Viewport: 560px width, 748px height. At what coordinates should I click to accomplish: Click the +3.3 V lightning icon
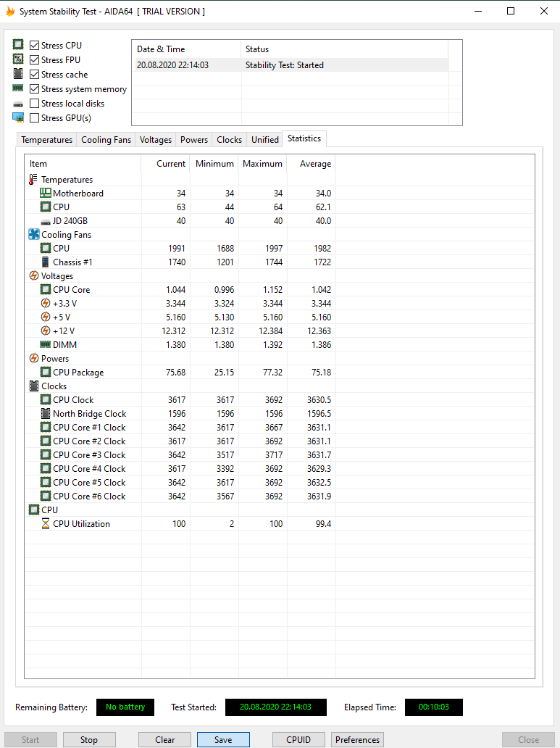[46, 303]
